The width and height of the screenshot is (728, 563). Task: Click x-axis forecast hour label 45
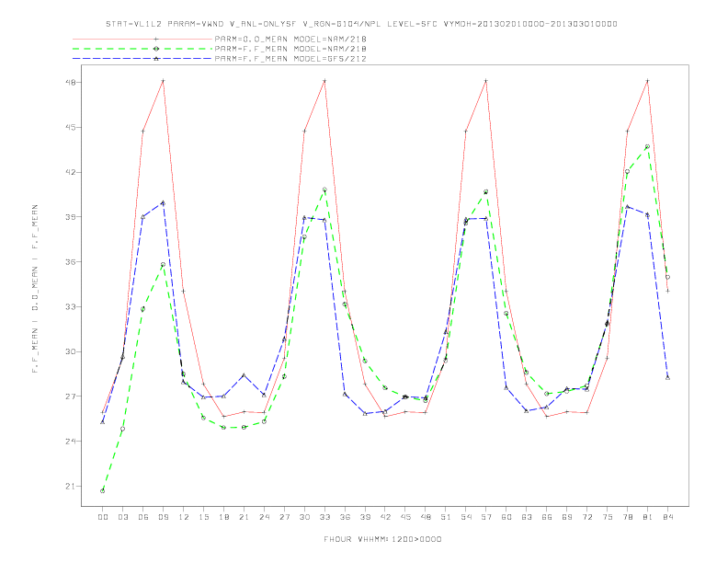(x=405, y=517)
